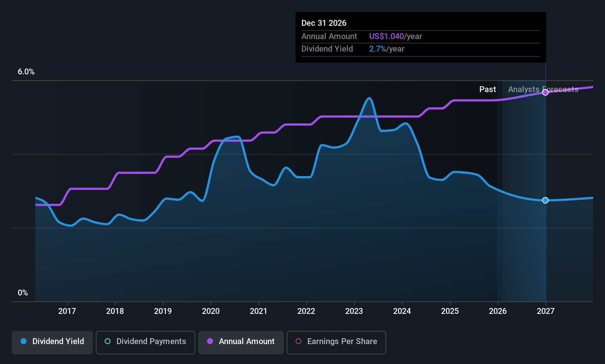Select the purple data point at 2027
This screenshot has height=364, width=605.
tap(545, 92)
